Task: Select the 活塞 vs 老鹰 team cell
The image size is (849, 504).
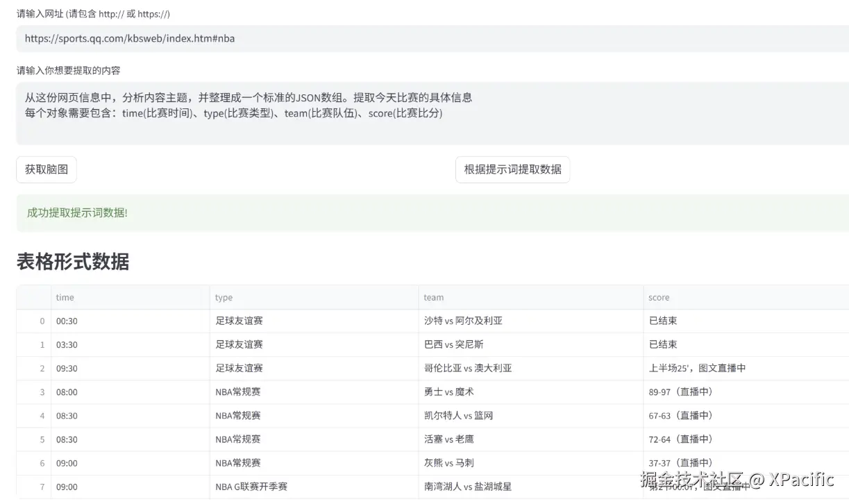Action: tap(530, 439)
